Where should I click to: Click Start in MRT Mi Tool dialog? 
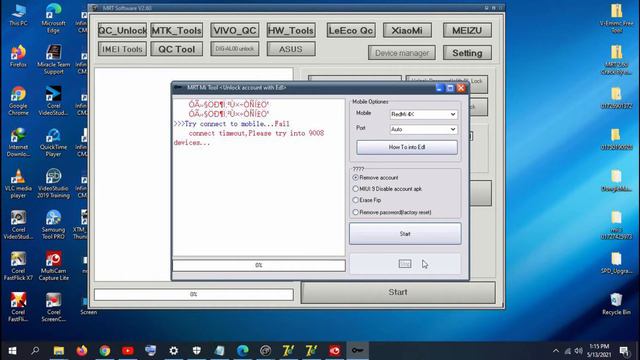pos(405,234)
